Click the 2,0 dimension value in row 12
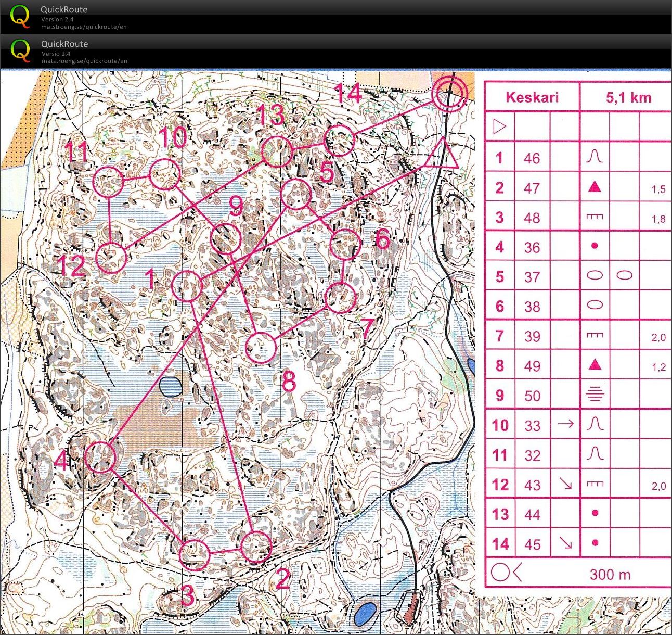The width and height of the screenshot is (672, 635). pyautogui.click(x=658, y=486)
